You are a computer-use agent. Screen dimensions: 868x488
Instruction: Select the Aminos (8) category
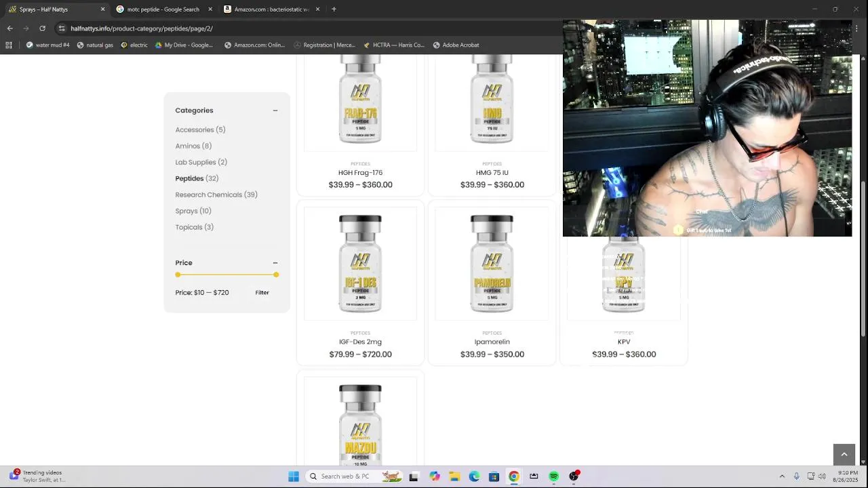point(193,146)
